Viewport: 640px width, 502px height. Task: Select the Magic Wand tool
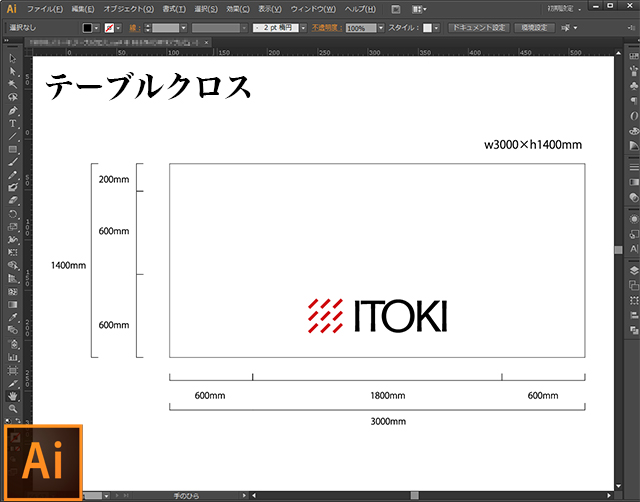point(13,84)
